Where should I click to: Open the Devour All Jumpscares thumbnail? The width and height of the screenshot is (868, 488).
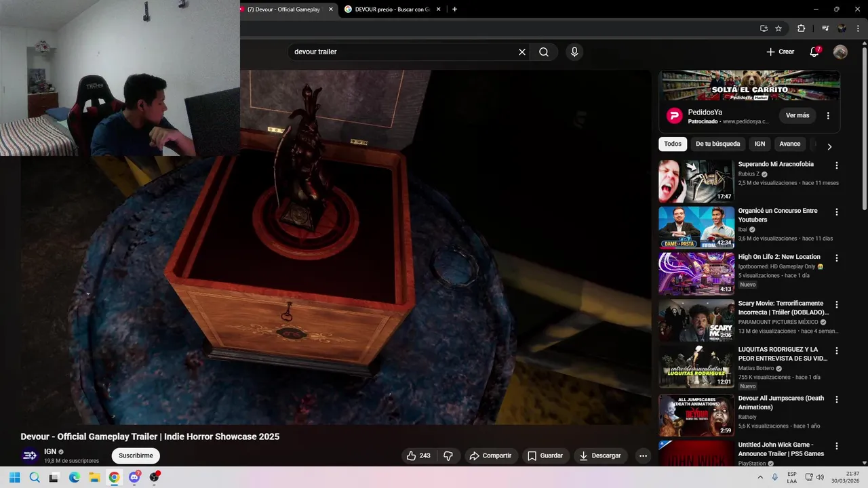click(x=696, y=415)
